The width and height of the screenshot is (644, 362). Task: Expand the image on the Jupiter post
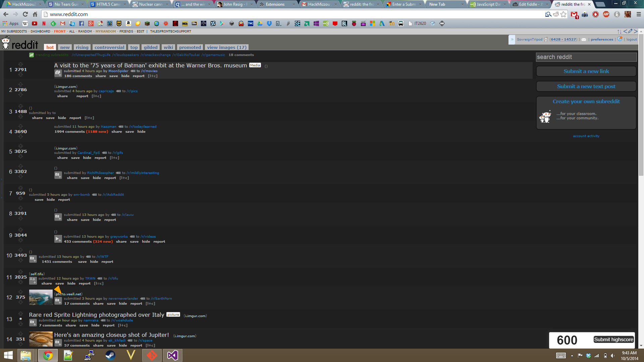(58, 343)
